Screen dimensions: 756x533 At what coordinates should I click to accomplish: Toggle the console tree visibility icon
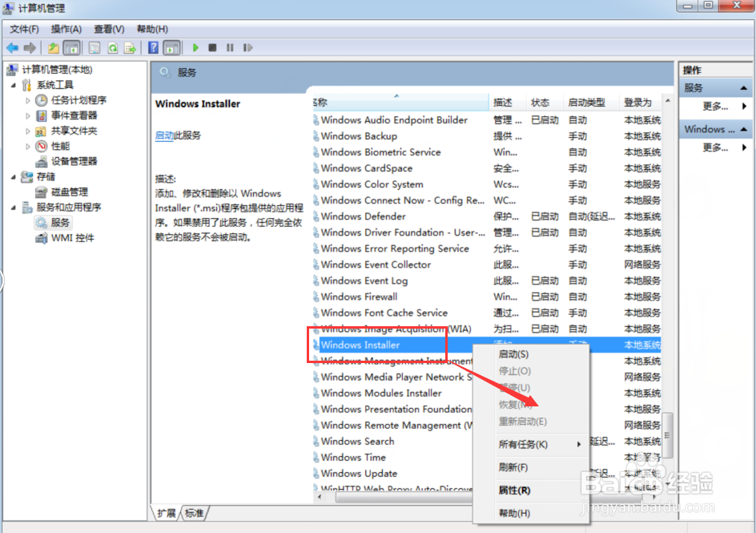72,47
